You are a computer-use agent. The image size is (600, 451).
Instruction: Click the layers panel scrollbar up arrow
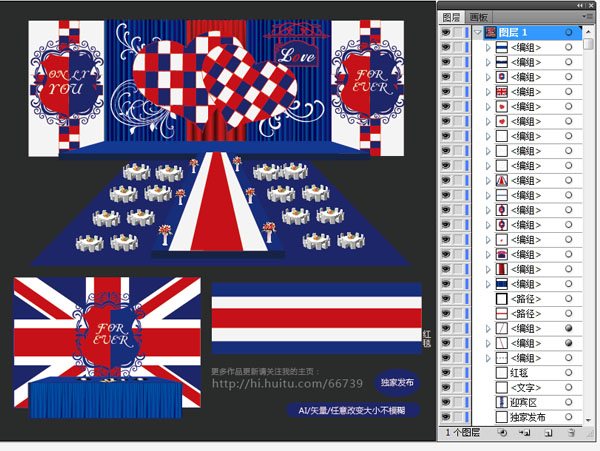588,31
